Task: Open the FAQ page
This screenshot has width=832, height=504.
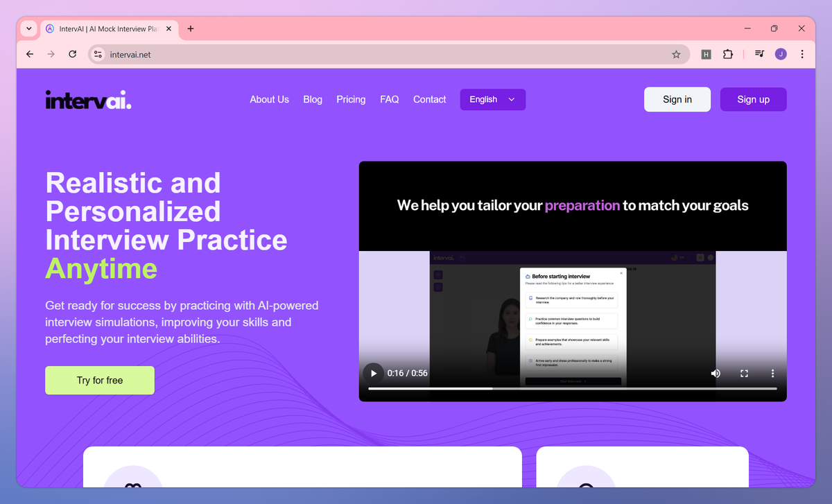Action: coord(390,100)
